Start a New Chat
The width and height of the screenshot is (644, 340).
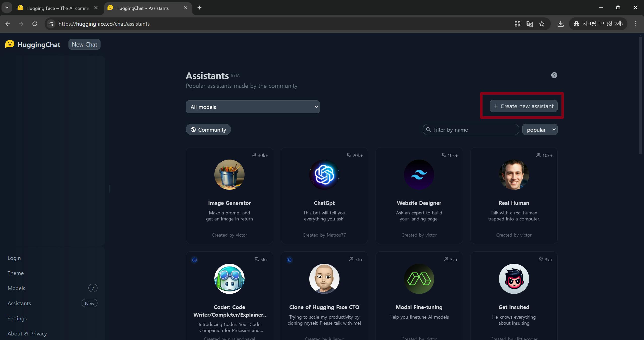84,45
